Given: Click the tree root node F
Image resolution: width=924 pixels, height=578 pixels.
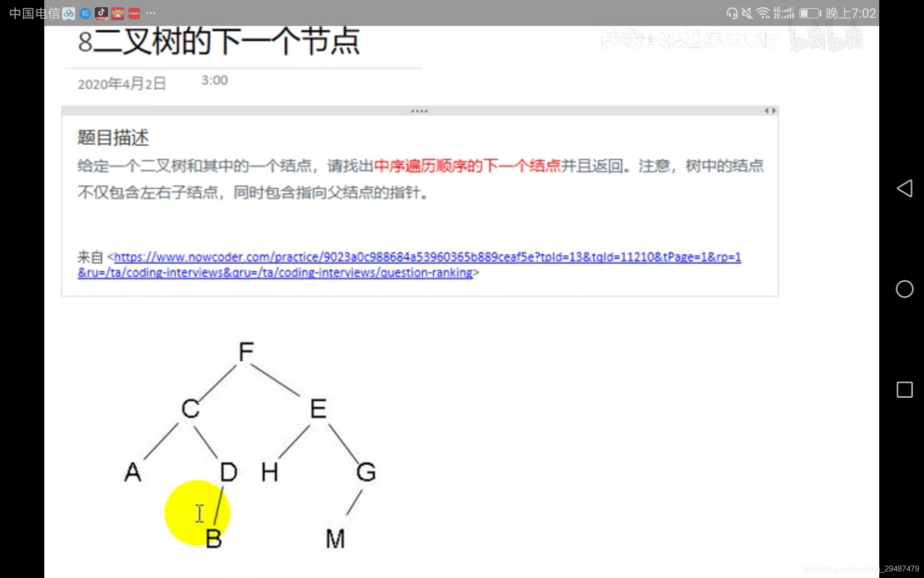Looking at the screenshot, I should pos(246,352).
